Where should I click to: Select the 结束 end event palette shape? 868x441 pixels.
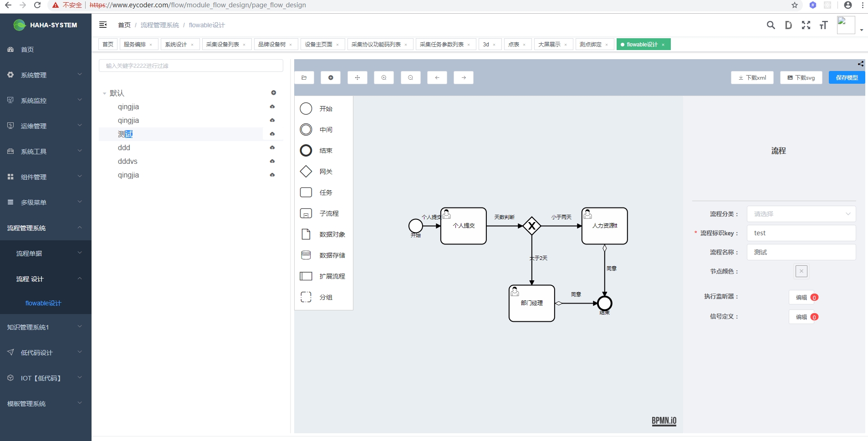(x=306, y=151)
